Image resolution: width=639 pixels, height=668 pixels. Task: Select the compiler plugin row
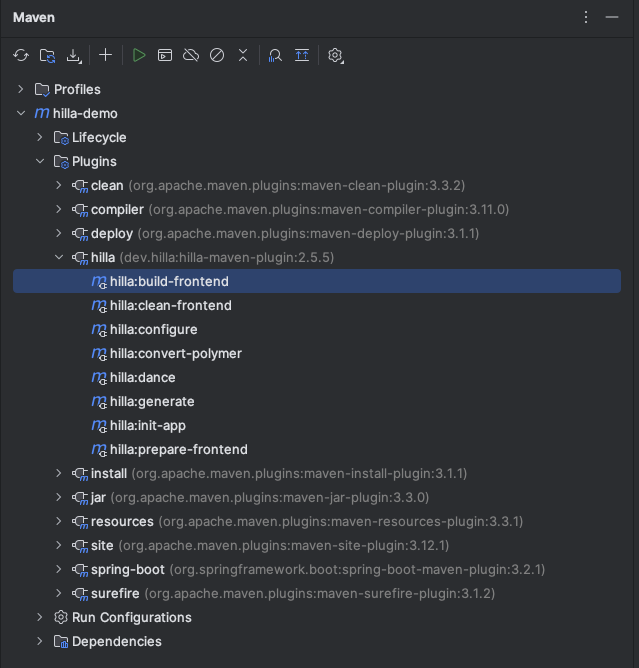click(317, 209)
